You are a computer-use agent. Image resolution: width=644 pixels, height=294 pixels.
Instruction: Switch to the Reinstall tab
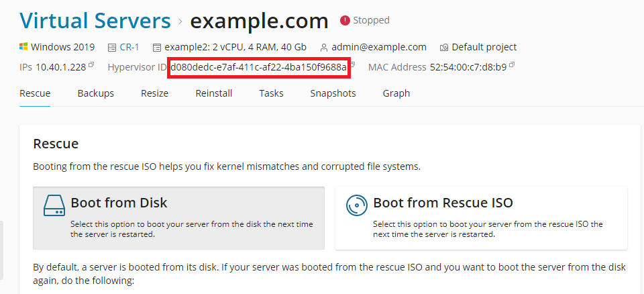tap(213, 93)
